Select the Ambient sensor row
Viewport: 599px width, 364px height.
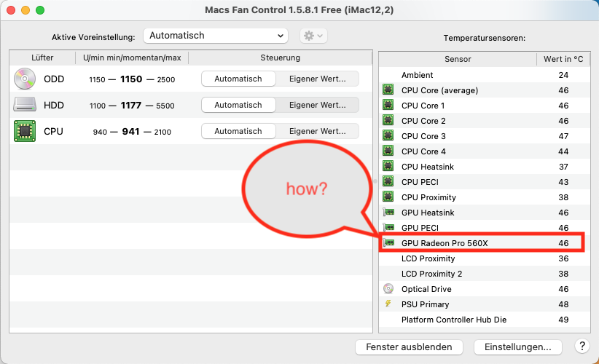pyautogui.click(x=485, y=75)
